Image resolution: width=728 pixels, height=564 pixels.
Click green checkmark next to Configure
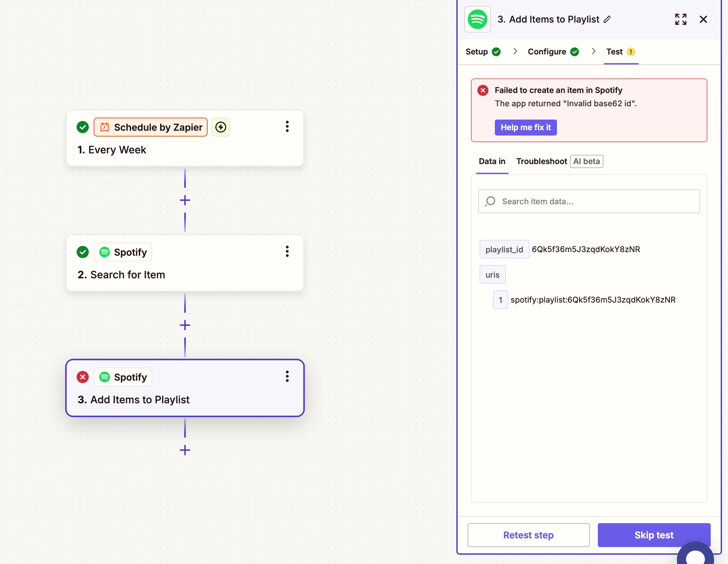click(574, 52)
